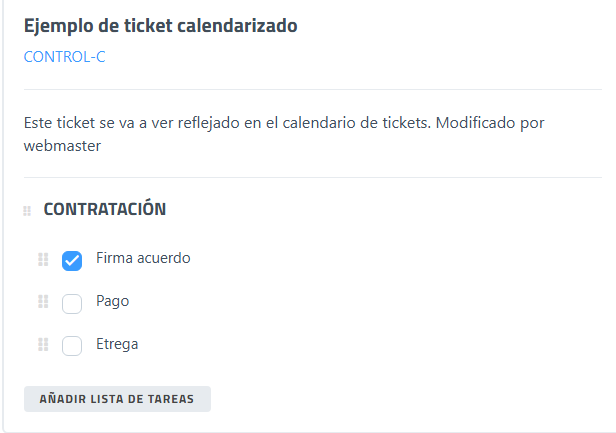The width and height of the screenshot is (616, 433).
Task: Click the divider line below CONTROL-C
Action: (300, 90)
